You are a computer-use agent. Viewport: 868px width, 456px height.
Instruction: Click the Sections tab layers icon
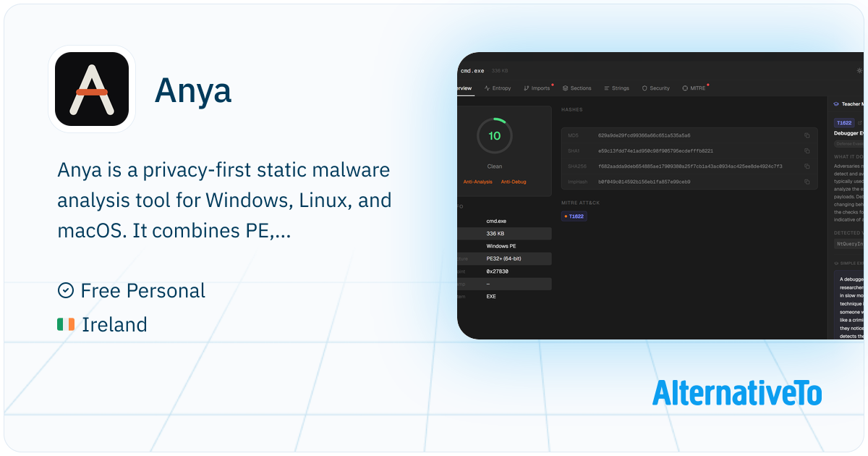coord(565,88)
